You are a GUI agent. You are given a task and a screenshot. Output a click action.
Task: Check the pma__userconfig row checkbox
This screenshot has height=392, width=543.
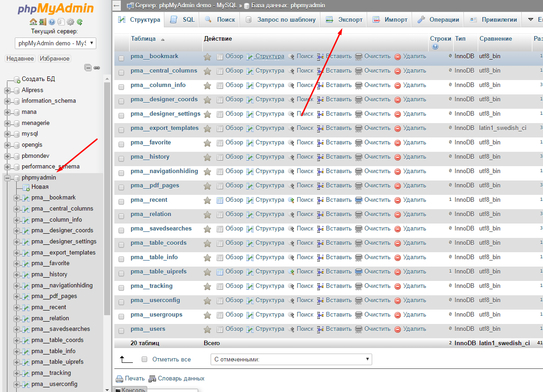coord(121,302)
